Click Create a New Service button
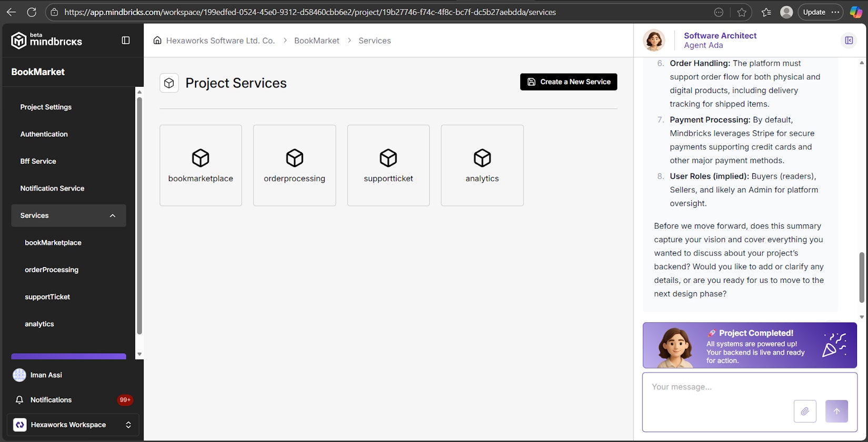Screen dimensions: 868x442 (568, 82)
